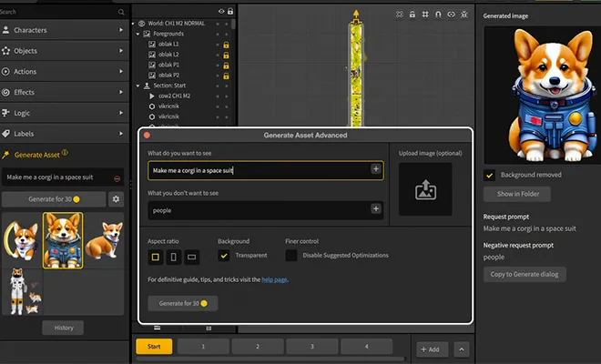Enable Disable Suggested Optimizations checkbox

(290, 256)
